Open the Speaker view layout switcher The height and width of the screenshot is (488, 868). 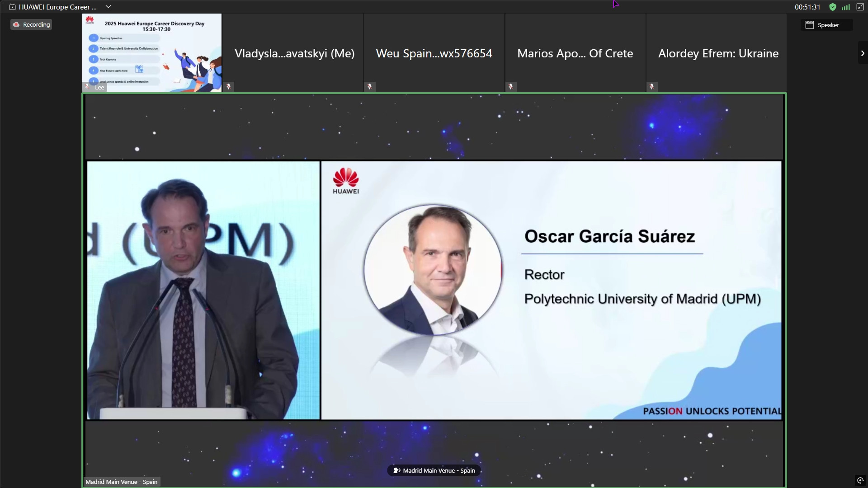827,25
